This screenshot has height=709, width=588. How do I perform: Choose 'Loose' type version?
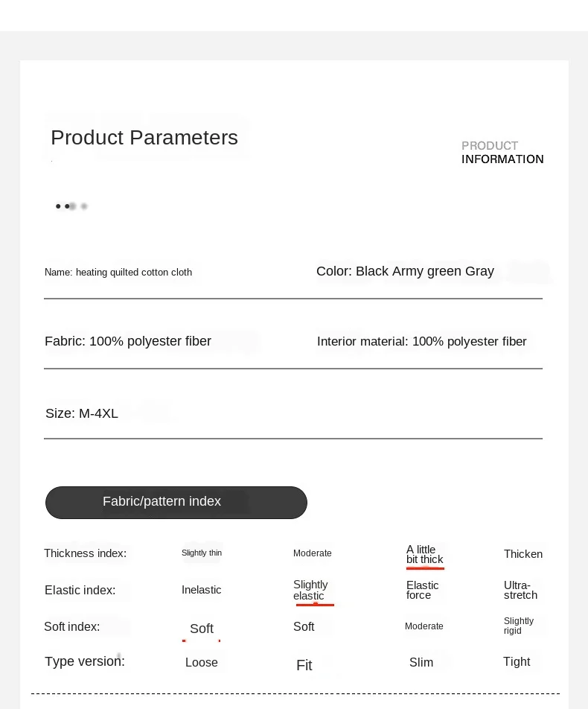202,662
